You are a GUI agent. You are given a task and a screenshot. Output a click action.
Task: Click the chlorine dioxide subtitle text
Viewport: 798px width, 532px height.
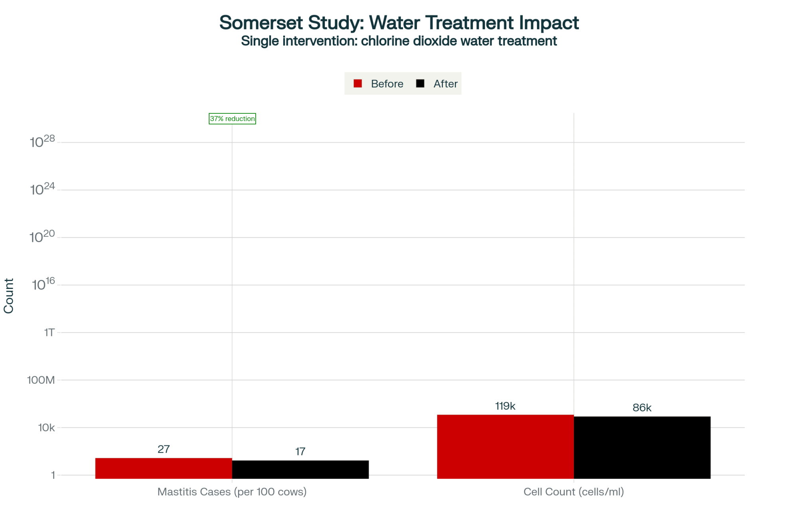[x=399, y=41]
